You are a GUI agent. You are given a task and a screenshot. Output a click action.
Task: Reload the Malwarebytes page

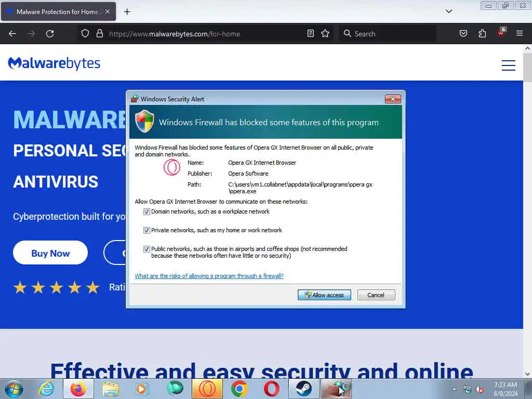(50, 34)
